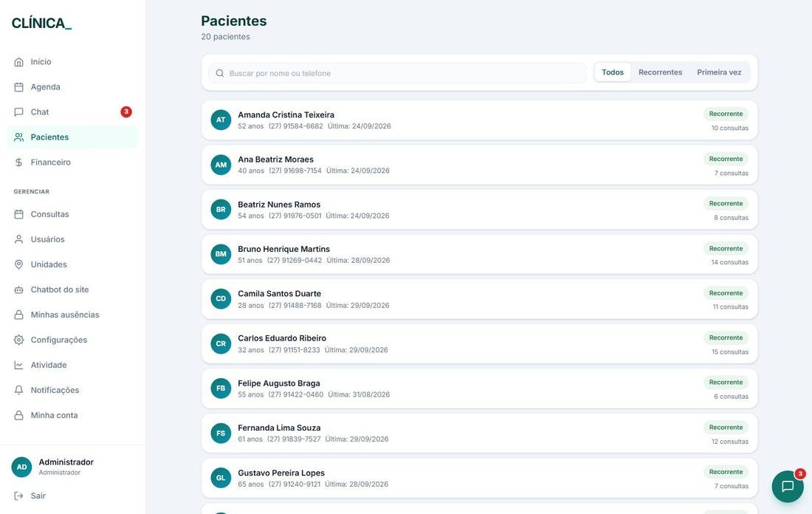Screen dimensions: 812x514
Task: Open Atividade from the sidebar
Action: [x=72, y=365]
